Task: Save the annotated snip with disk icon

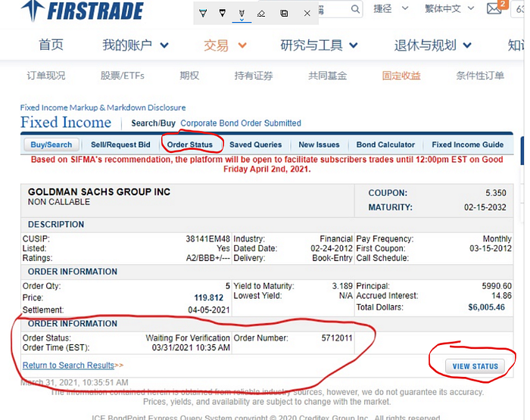Action: coord(284,14)
